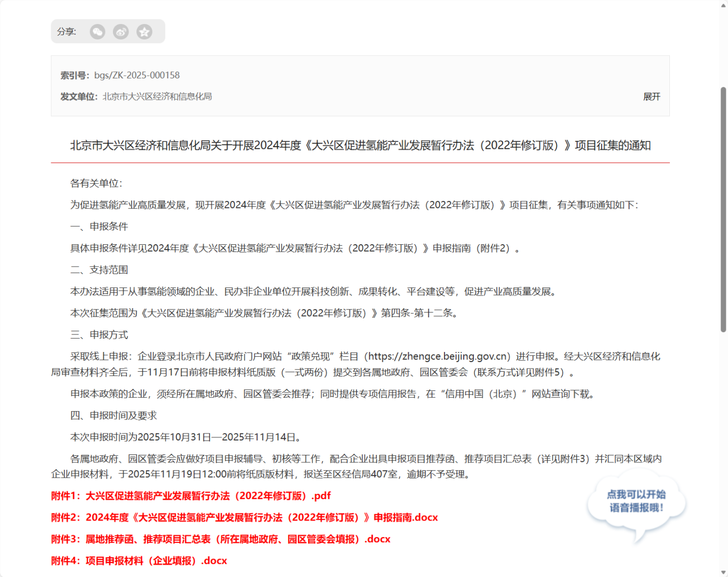Share the notice to Sina Weibo
This screenshot has width=728, height=577.
pos(121,31)
